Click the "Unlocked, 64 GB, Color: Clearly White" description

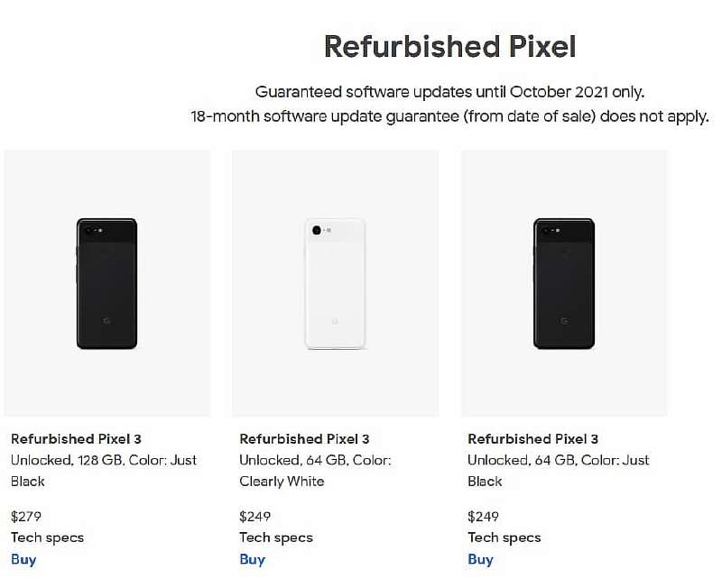314,470
